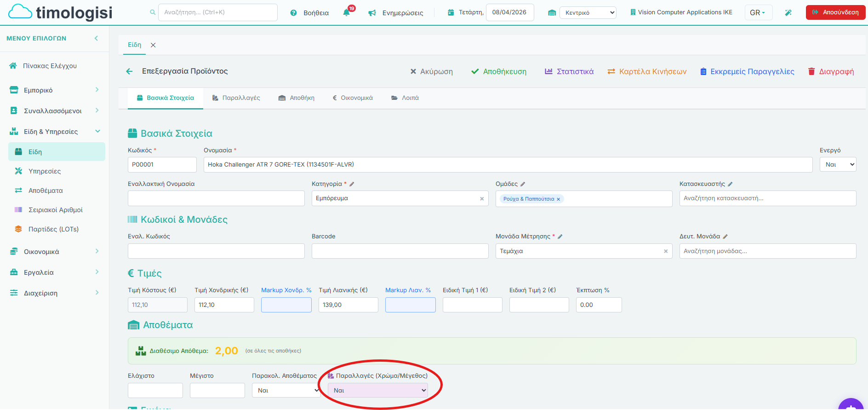Open Εκκρεμείς Παραγγελίες
The height and width of the screenshot is (410, 868).
[x=747, y=71]
